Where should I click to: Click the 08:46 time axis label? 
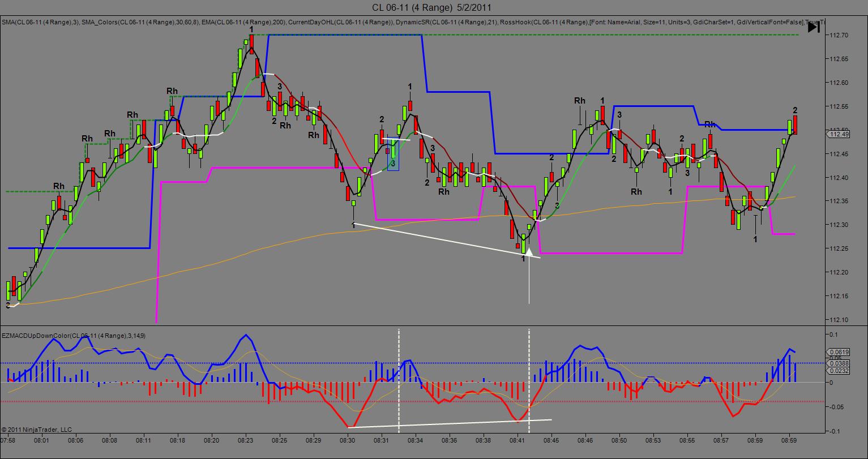coord(585,440)
